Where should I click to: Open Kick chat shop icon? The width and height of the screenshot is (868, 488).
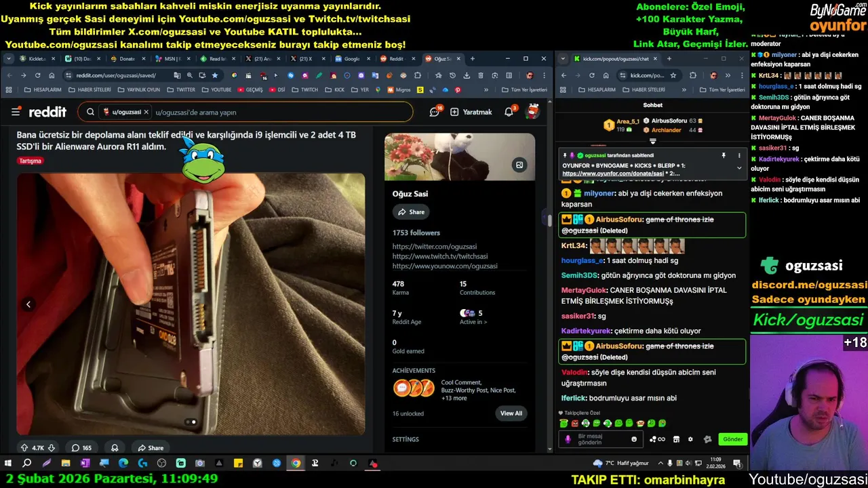pos(676,439)
